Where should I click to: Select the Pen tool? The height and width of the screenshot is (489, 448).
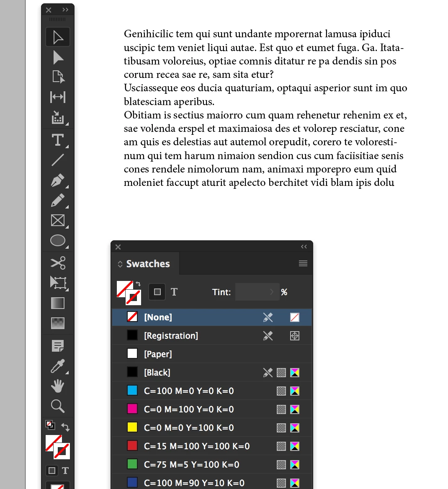click(58, 180)
